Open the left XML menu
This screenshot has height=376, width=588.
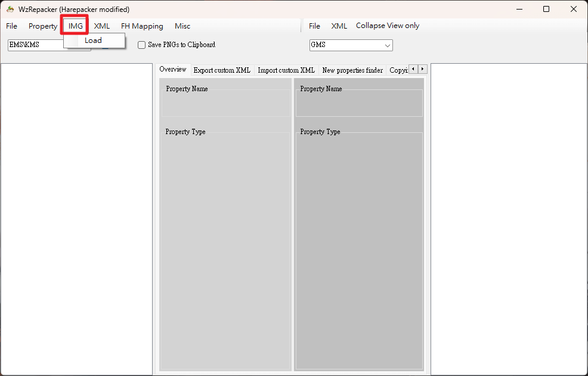(101, 26)
